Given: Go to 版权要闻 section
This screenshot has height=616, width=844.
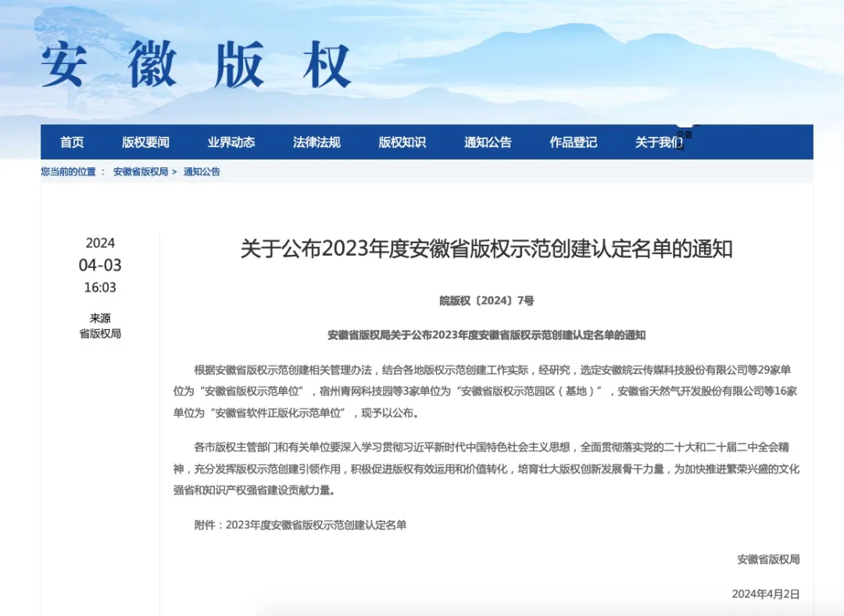Looking at the screenshot, I should tap(145, 142).
